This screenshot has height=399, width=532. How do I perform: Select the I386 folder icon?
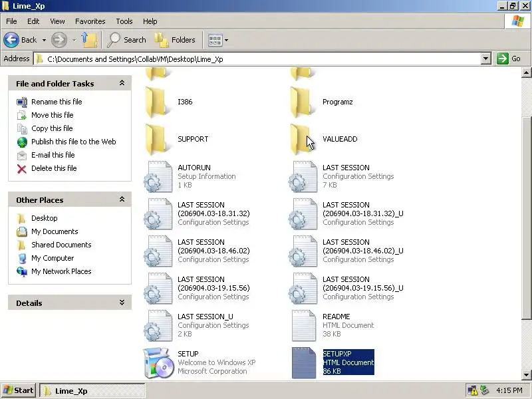tap(157, 102)
